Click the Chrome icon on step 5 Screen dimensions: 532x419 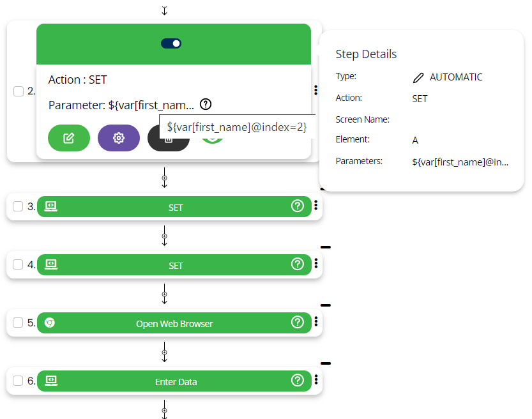click(50, 323)
